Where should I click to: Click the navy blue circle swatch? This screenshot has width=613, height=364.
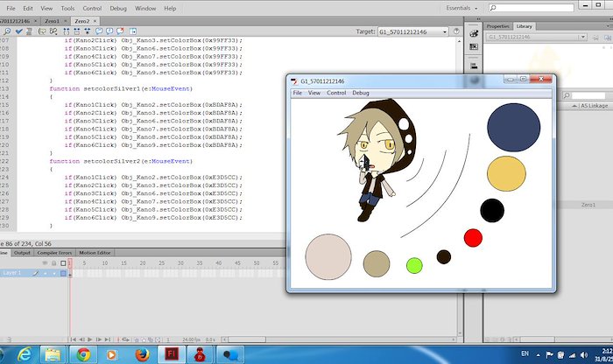coord(514,128)
